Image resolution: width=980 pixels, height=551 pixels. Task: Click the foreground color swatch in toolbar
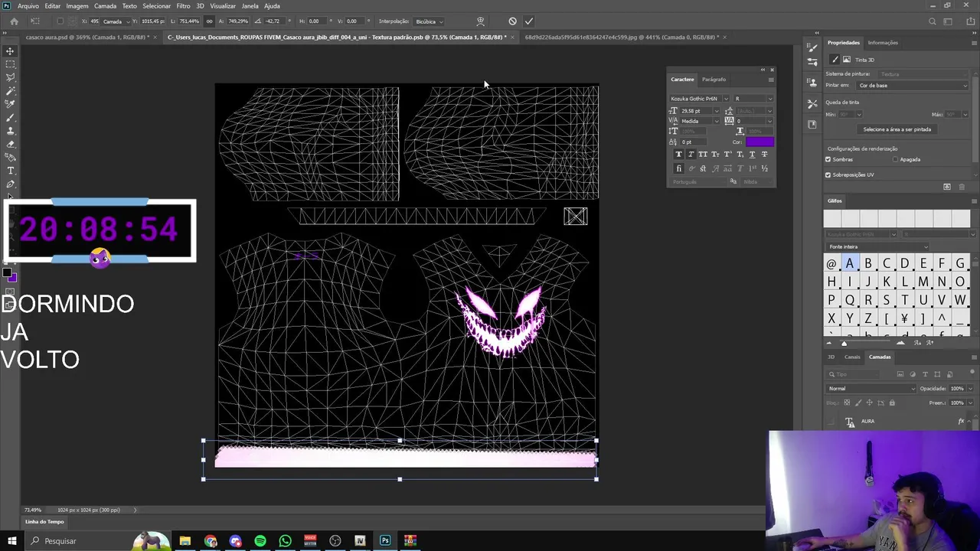tap(7, 273)
